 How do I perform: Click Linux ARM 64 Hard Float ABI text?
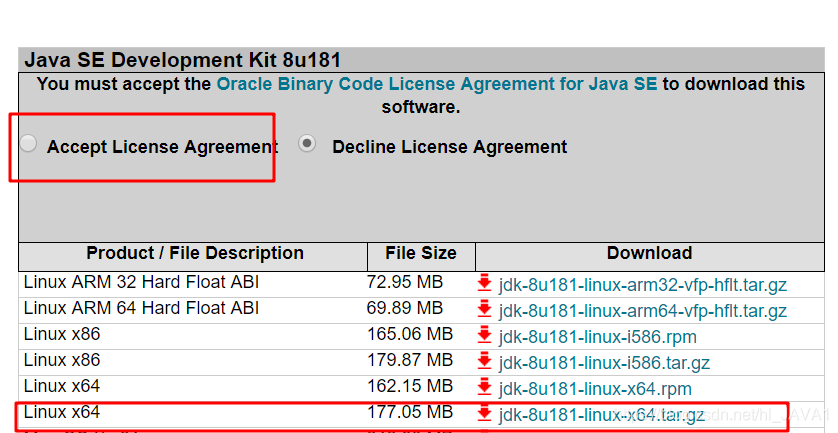(x=142, y=308)
